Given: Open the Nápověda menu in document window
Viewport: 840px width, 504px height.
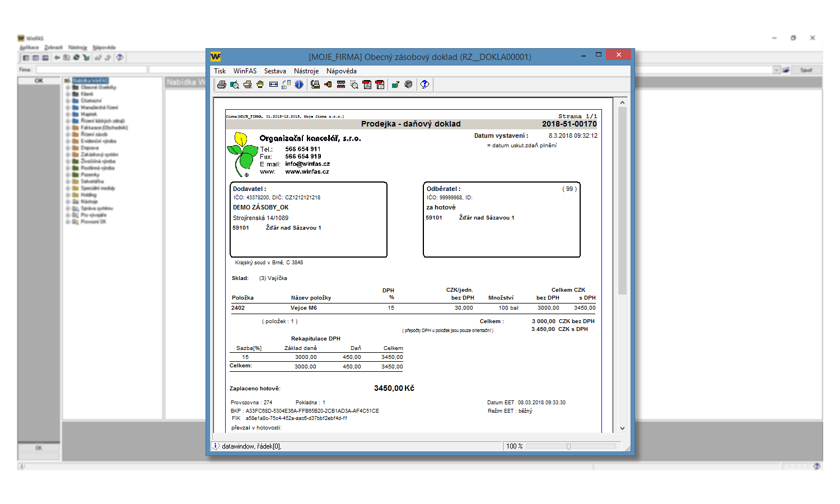Looking at the screenshot, I should point(342,71).
